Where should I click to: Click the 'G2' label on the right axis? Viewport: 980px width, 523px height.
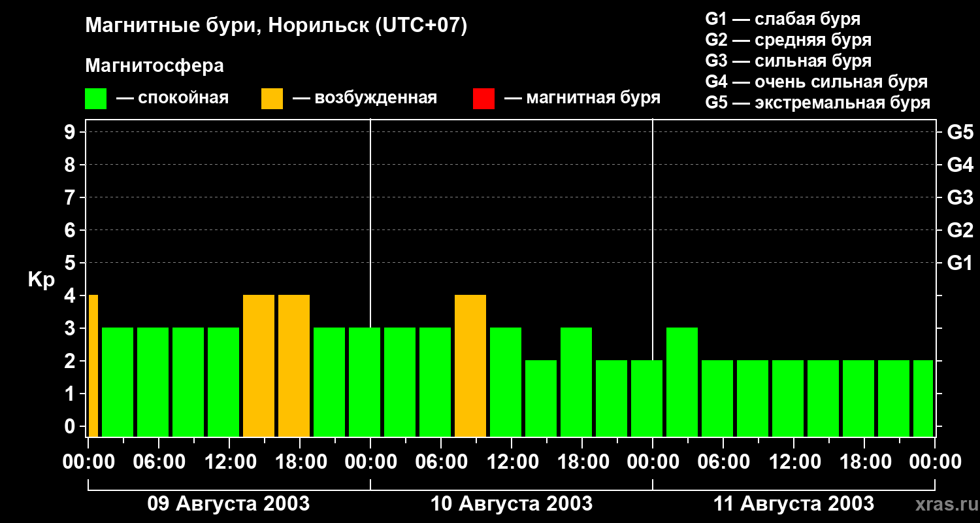coord(960,230)
